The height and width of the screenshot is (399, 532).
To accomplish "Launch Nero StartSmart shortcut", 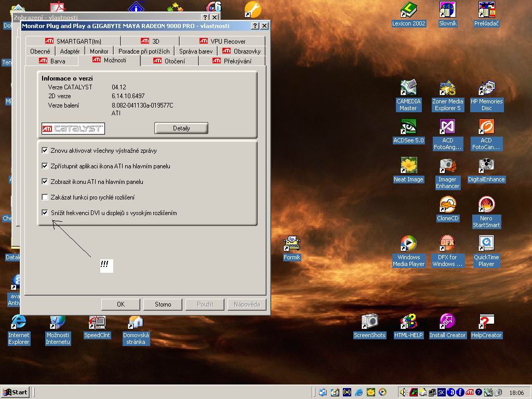I will pos(486,205).
